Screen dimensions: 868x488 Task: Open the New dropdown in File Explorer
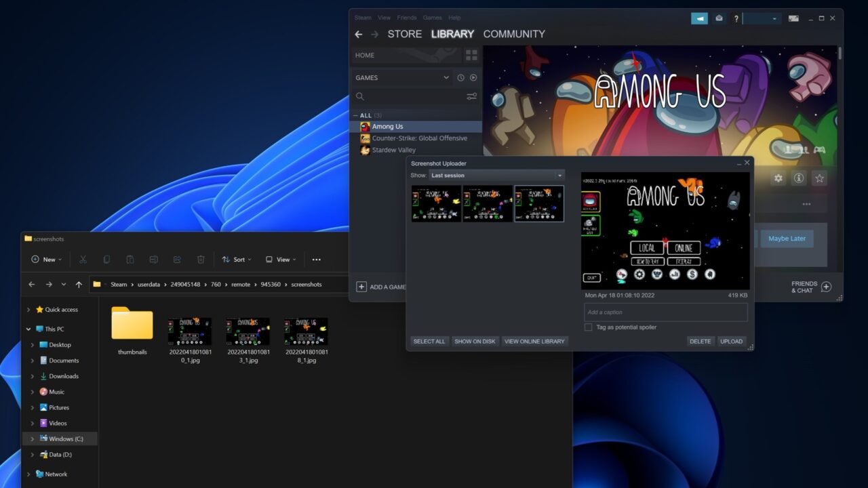coord(46,260)
